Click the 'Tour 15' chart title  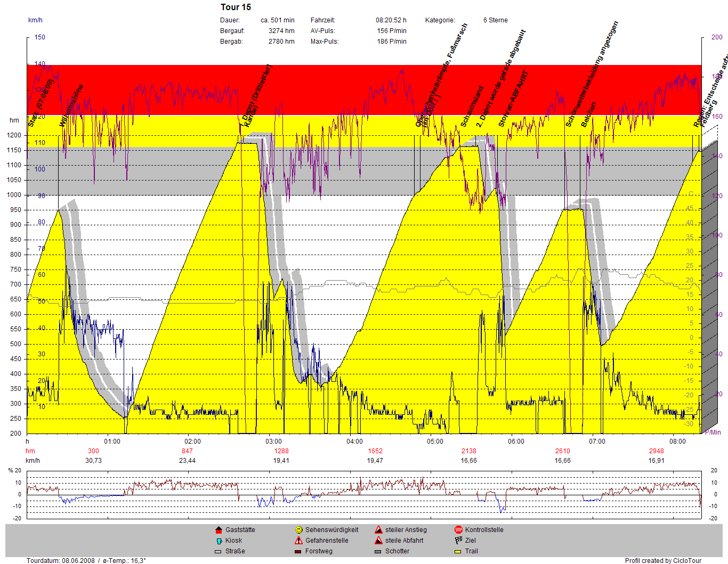coord(236,7)
